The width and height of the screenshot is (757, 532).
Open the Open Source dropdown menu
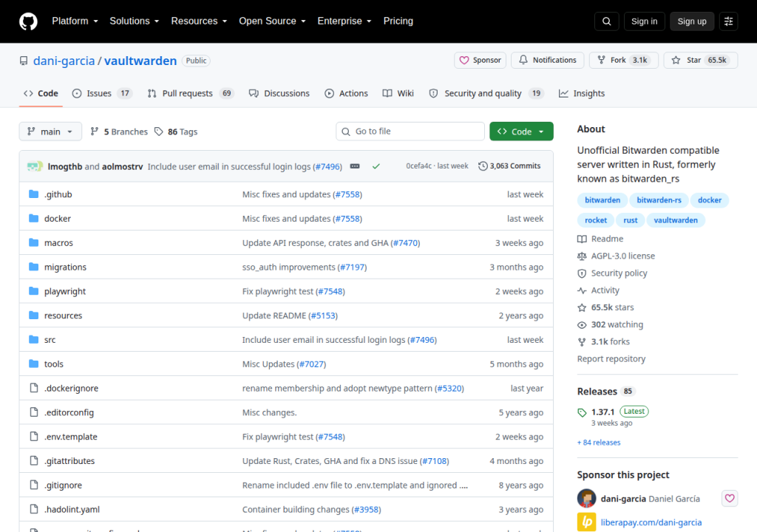click(272, 21)
